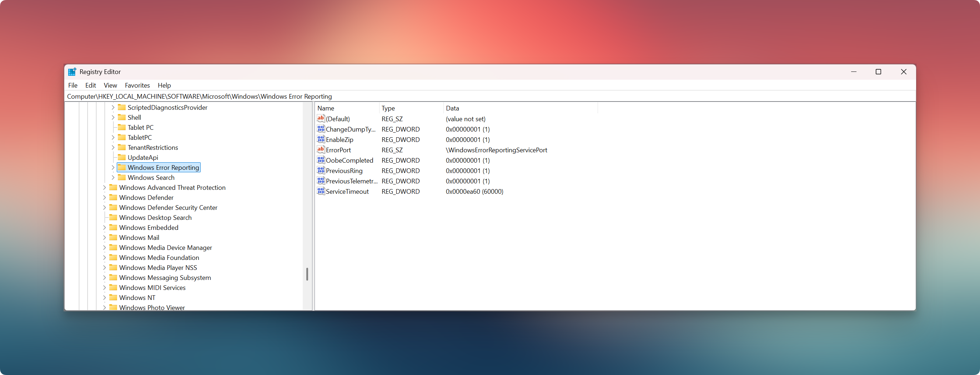Open the View menu

110,85
